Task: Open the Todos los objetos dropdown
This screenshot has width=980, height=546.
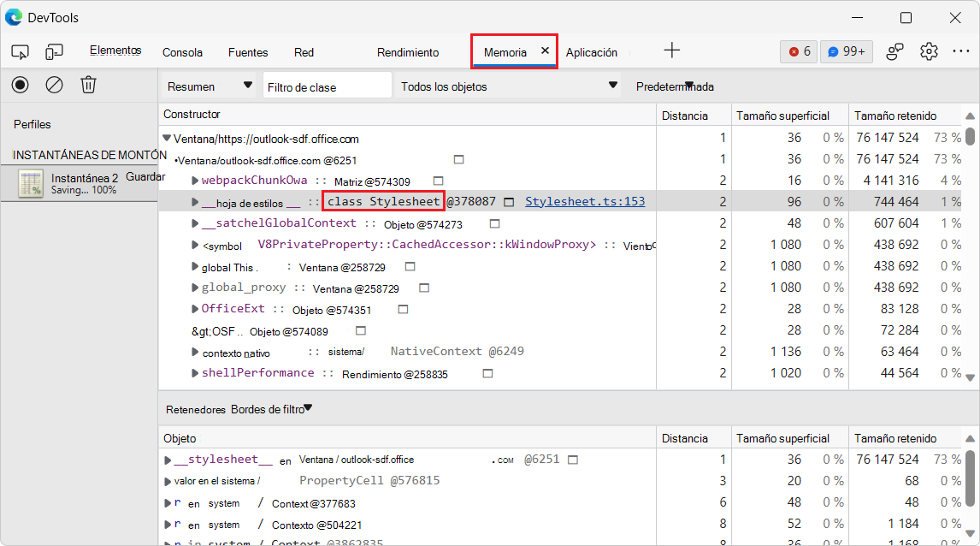Action: [x=509, y=86]
